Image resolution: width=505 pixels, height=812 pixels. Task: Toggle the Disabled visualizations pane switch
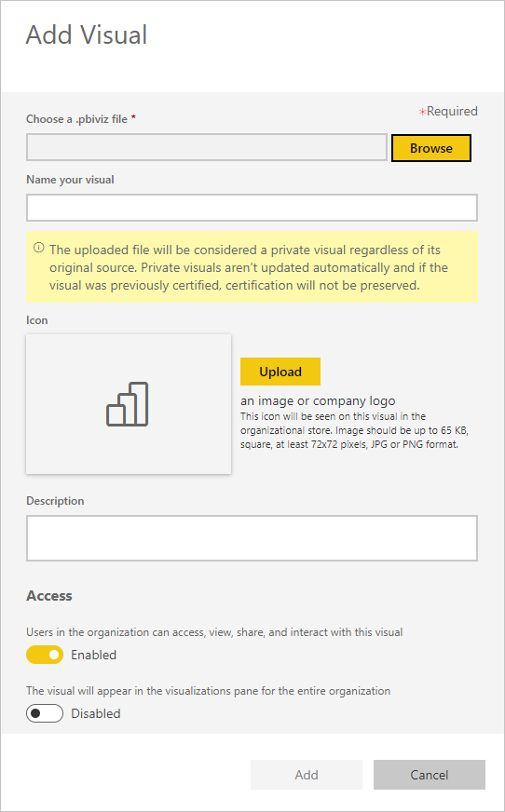click(x=45, y=713)
